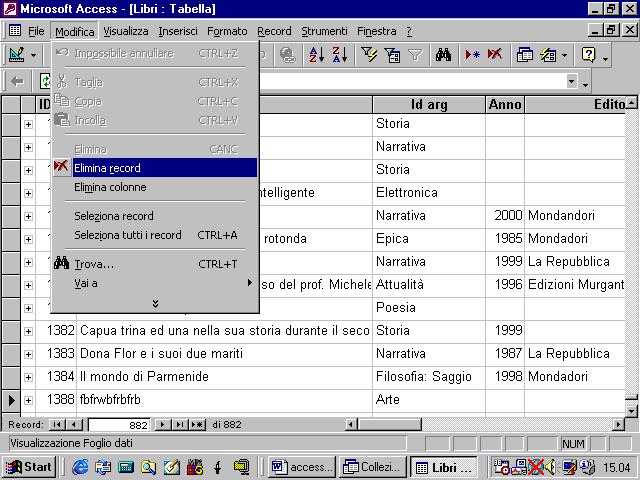This screenshot has width=640, height=480.
Task: Click the vertical scrollbar down arrow
Action: (631, 411)
